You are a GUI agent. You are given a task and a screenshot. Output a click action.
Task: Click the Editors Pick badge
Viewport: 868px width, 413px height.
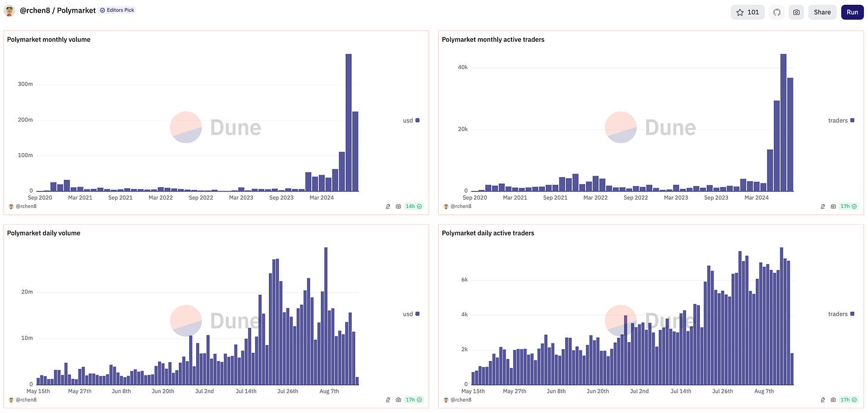117,11
